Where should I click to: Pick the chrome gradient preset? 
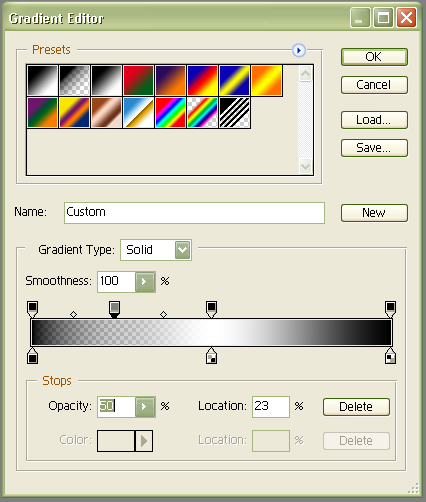[x=138, y=112]
